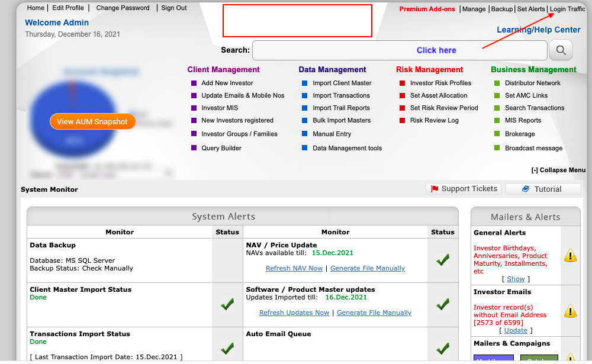
Task: Open the Learning/Help Center link
Action: (538, 30)
